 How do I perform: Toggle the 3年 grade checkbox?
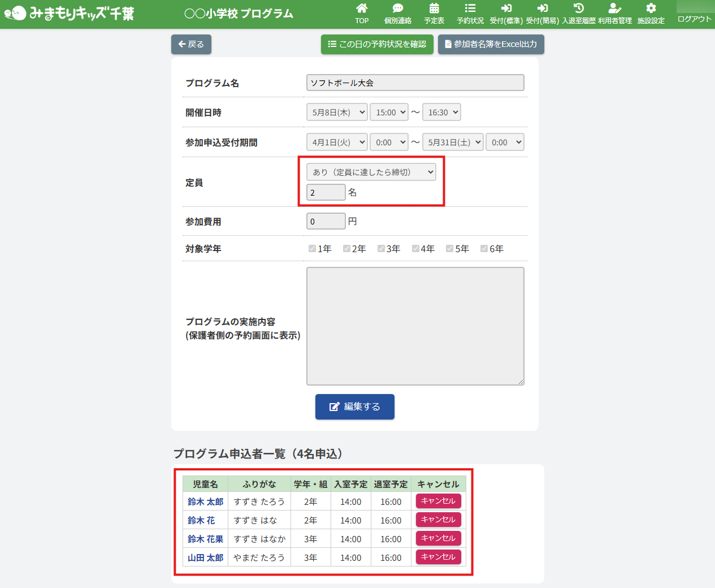point(381,249)
